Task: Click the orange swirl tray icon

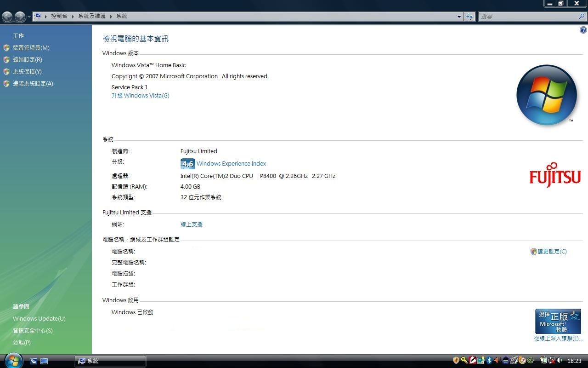Action: click(x=522, y=360)
